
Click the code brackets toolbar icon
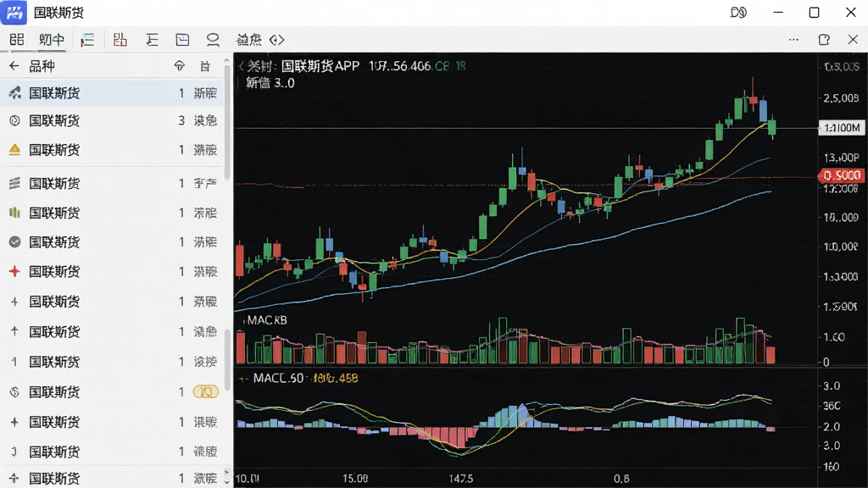pos(277,39)
